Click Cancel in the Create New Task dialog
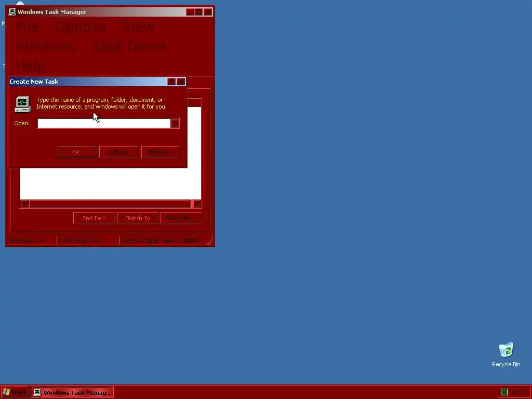 point(118,152)
